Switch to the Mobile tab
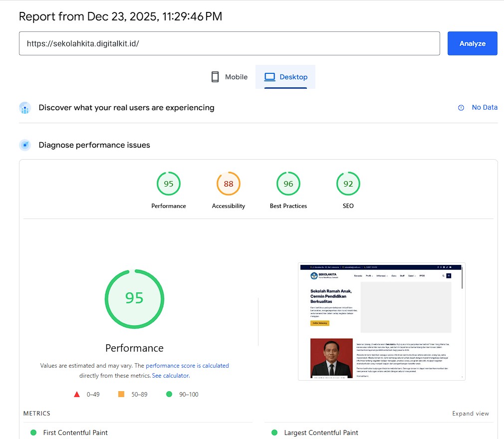504x439 pixels. coord(229,77)
